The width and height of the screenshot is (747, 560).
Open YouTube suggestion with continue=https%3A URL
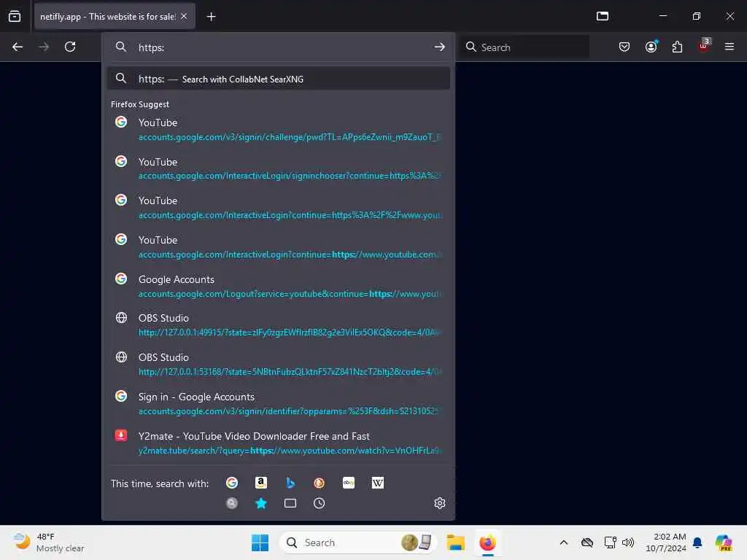pos(279,208)
